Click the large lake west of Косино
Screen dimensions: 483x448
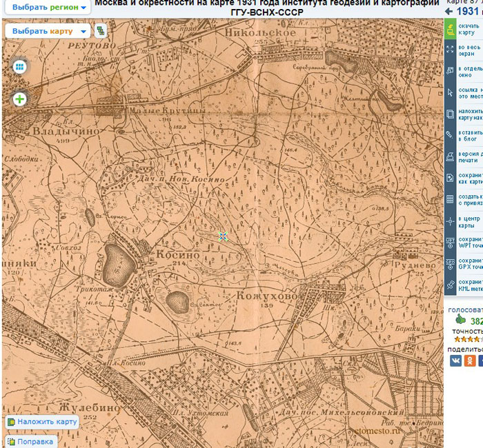pyautogui.click(x=118, y=265)
